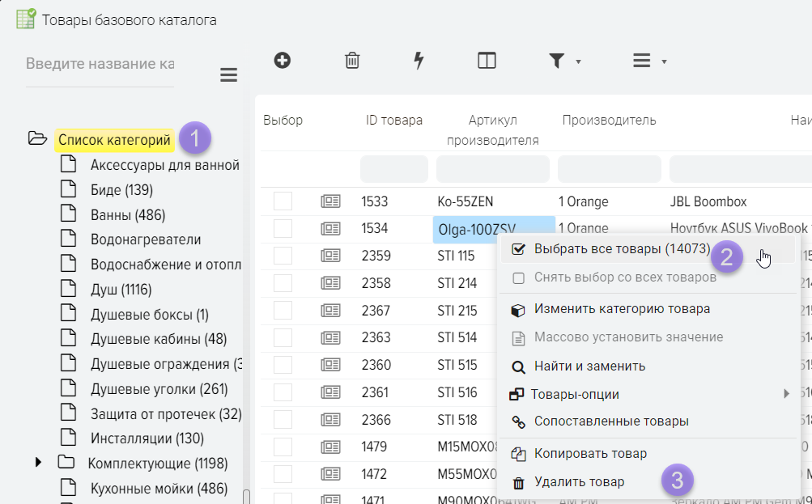Viewport: 812px width, 504px height.
Task: Tick the selection checkbox for product 1534
Action: click(283, 229)
